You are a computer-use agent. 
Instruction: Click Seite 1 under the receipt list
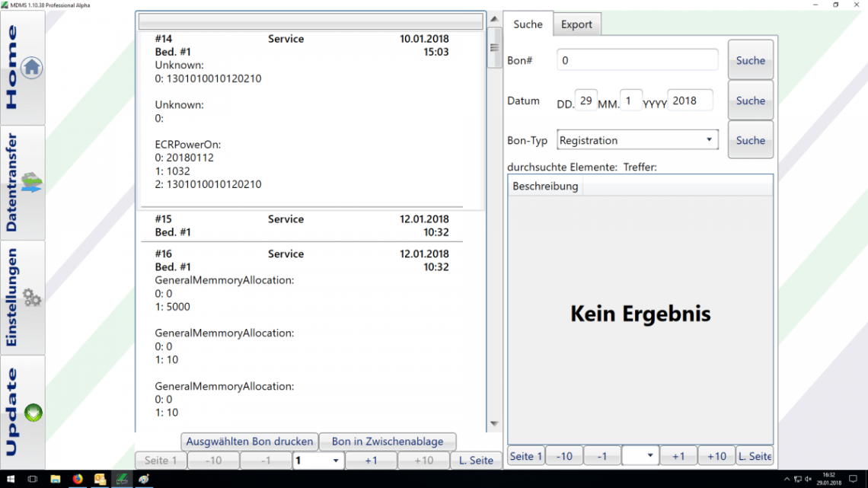(161, 461)
